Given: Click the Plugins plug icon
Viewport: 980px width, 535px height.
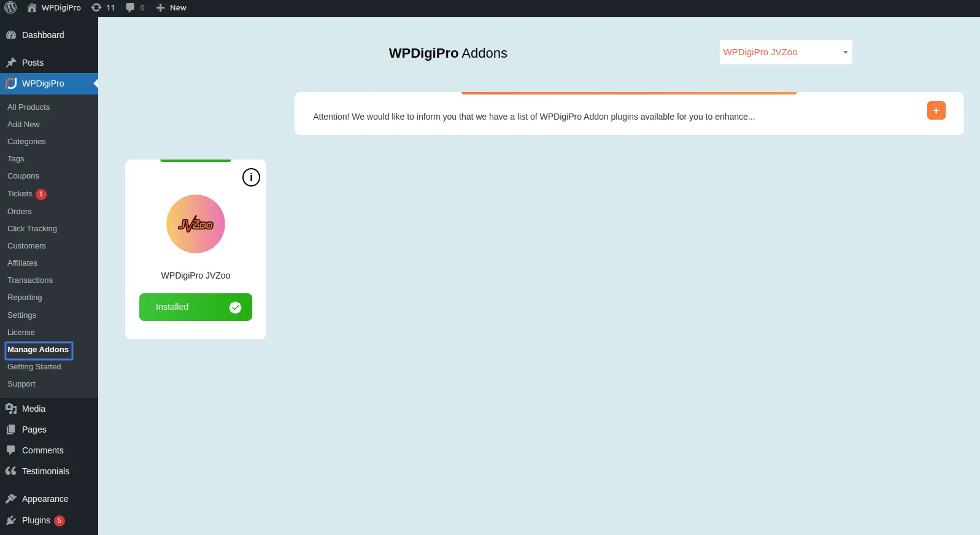Looking at the screenshot, I should click(x=11, y=520).
